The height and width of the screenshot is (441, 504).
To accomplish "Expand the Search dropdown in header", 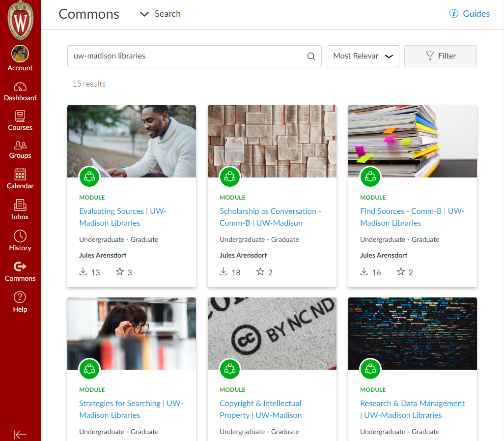I will tap(160, 14).
